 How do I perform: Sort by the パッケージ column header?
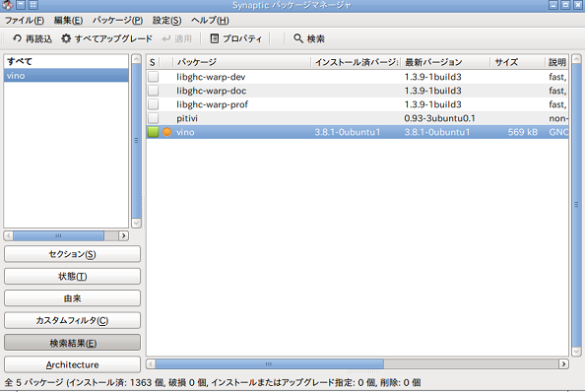(241, 62)
